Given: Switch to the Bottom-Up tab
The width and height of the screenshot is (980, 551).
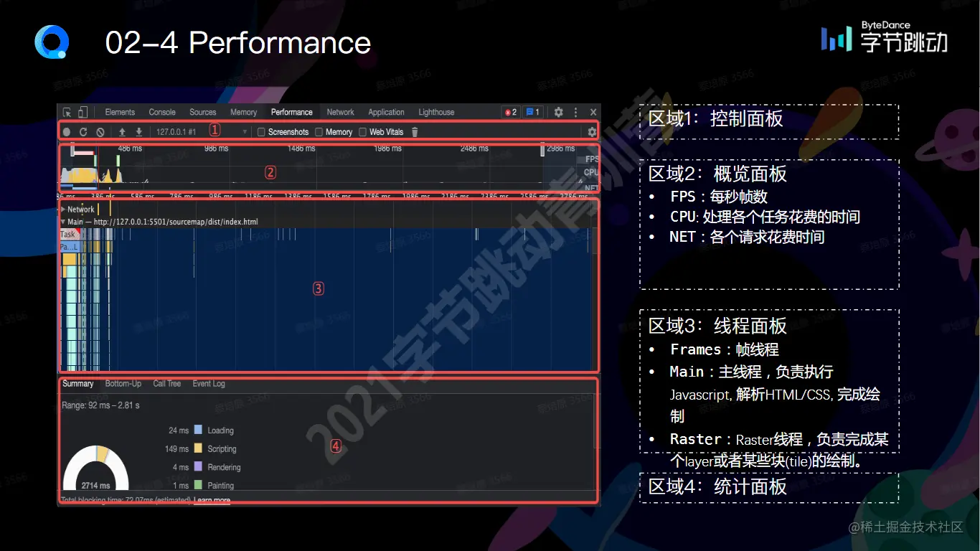Looking at the screenshot, I should coord(123,384).
